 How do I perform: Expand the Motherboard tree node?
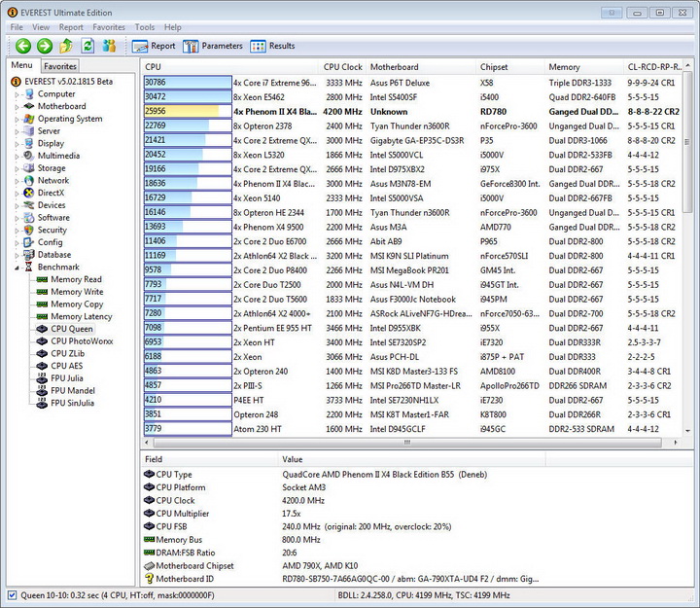tap(17, 107)
